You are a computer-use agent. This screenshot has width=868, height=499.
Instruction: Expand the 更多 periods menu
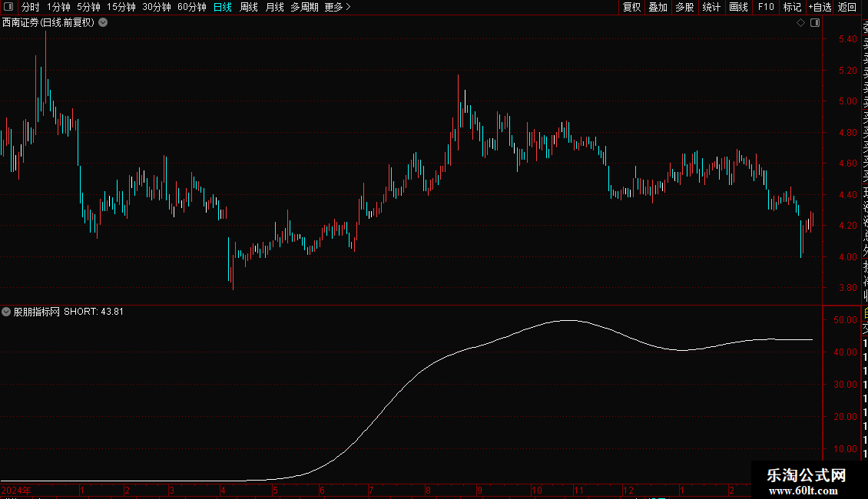pos(338,7)
